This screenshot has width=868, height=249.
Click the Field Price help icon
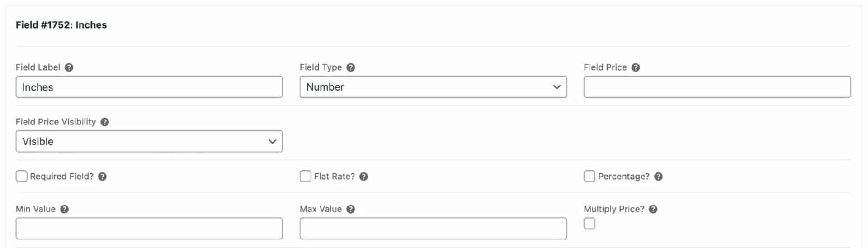click(x=636, y=67)
